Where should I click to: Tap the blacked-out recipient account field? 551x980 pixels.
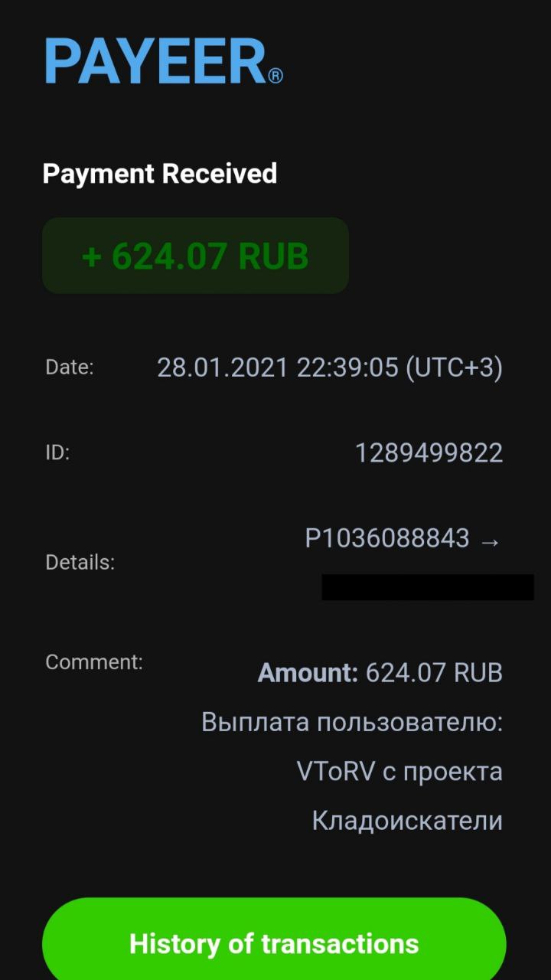click(x=428, y=587)
